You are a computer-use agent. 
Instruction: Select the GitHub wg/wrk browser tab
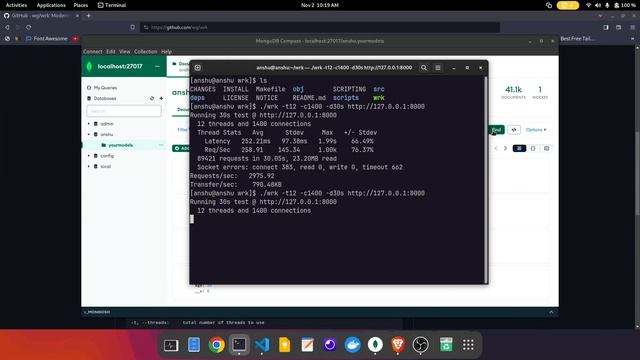[40, 16]
